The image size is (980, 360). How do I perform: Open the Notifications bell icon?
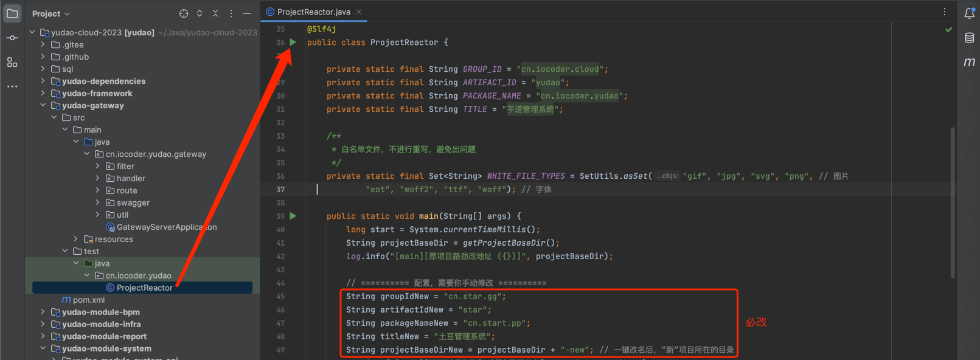pyautogui.click(x=969, y=13)
